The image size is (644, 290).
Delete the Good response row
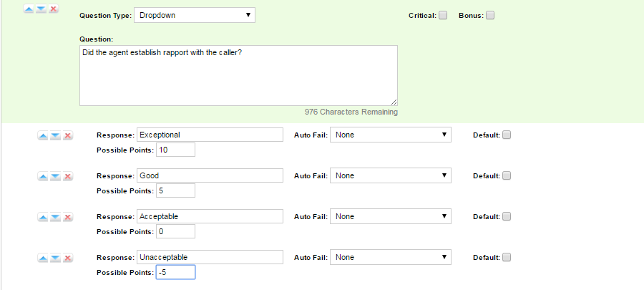coord(68,176)
